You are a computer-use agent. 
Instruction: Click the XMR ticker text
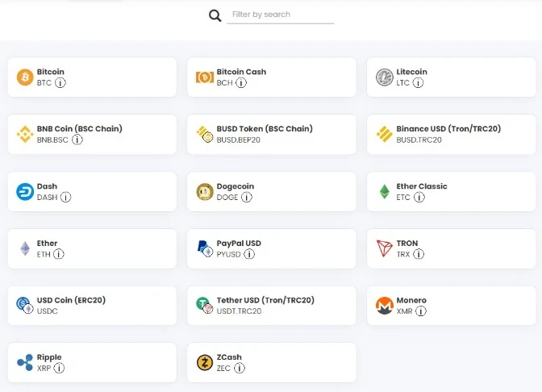tap(404, 311)
